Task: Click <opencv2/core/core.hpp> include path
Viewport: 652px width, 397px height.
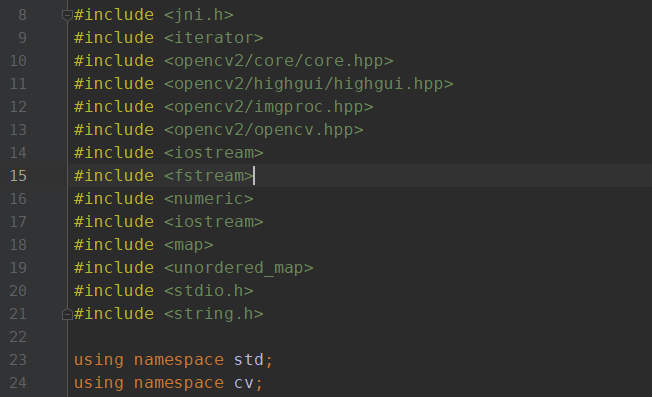Action: point(278,61)
